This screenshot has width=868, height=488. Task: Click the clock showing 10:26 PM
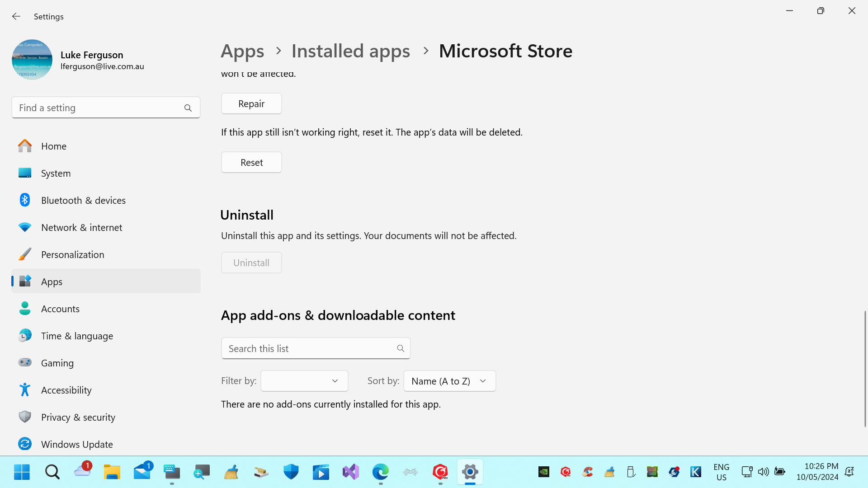(x=817, y=472)
